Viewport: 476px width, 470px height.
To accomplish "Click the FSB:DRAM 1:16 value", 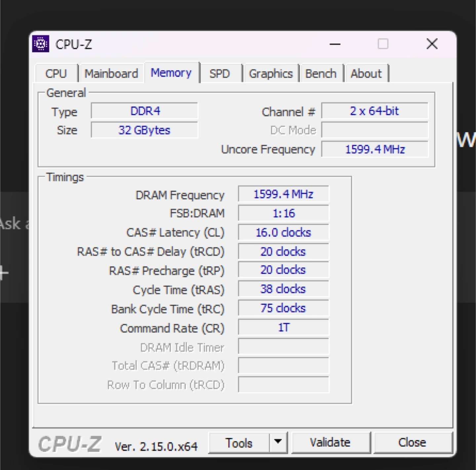I will [x=283, y=213].
